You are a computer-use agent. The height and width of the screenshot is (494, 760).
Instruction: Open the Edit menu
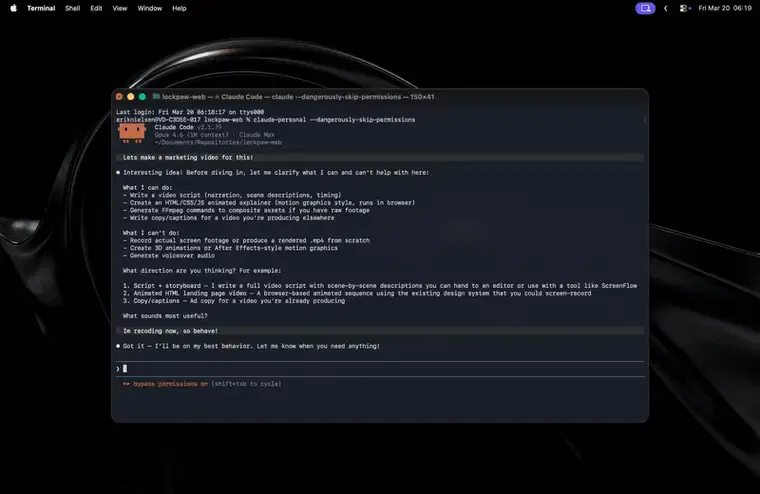click(96, 8)
